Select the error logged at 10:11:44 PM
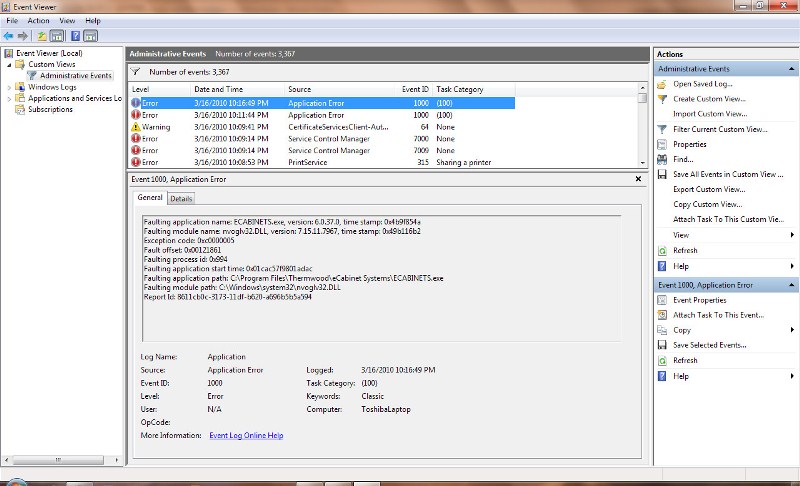 click(x=321, y=115)
